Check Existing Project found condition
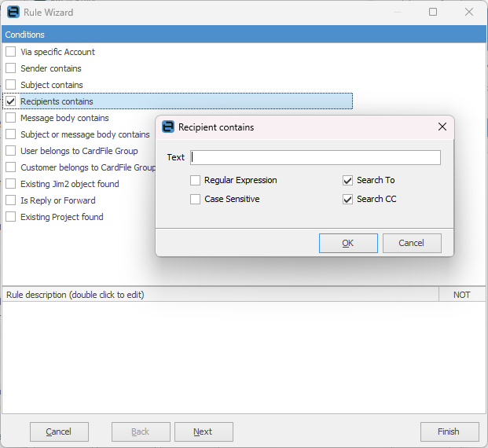488x448 pixels. (10, 217)
